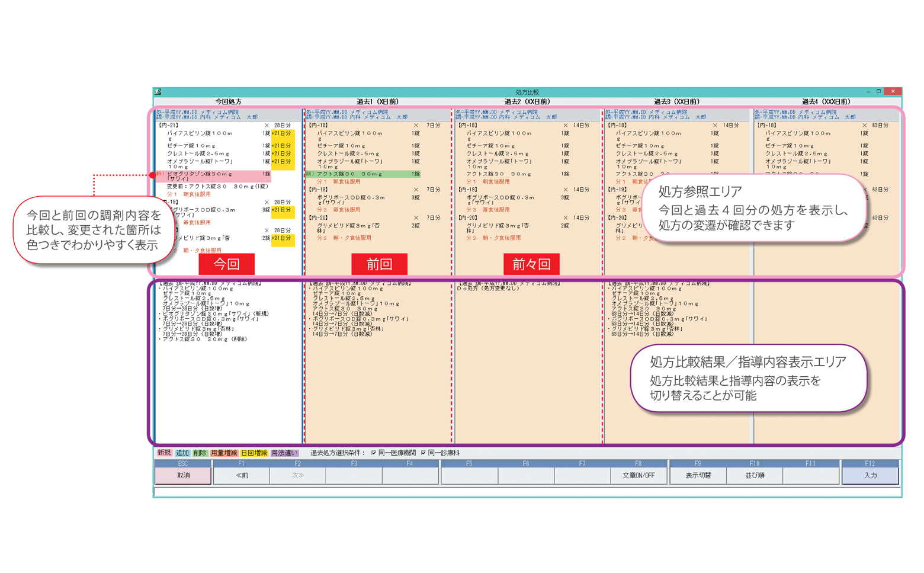Go to previous with the ≪前 button
Viewport: 924px width, 573px height.
click(242, 475)
